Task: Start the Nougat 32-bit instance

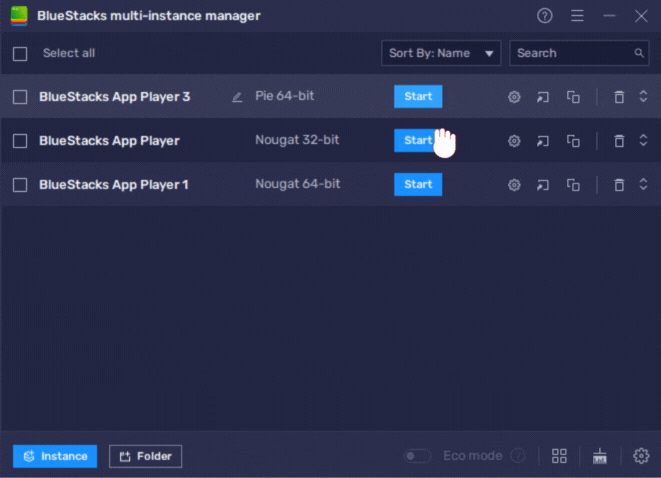Action: pos(418,140)
